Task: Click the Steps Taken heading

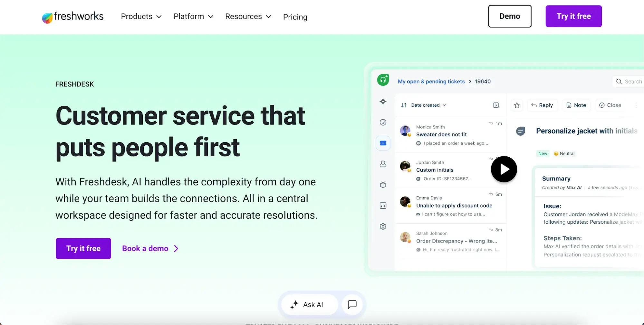Action: [562, 238]
